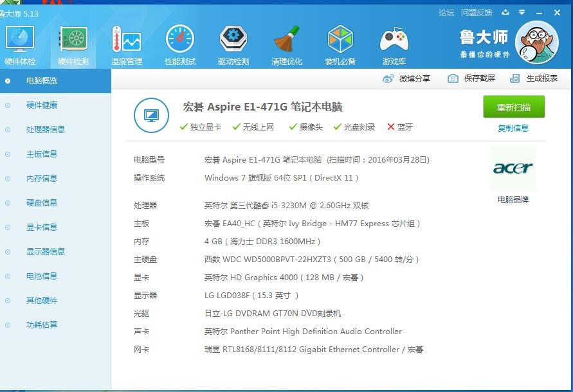573x392 pixels.
Task: Close the 鲁大师 window
Action: coord(557,13)
